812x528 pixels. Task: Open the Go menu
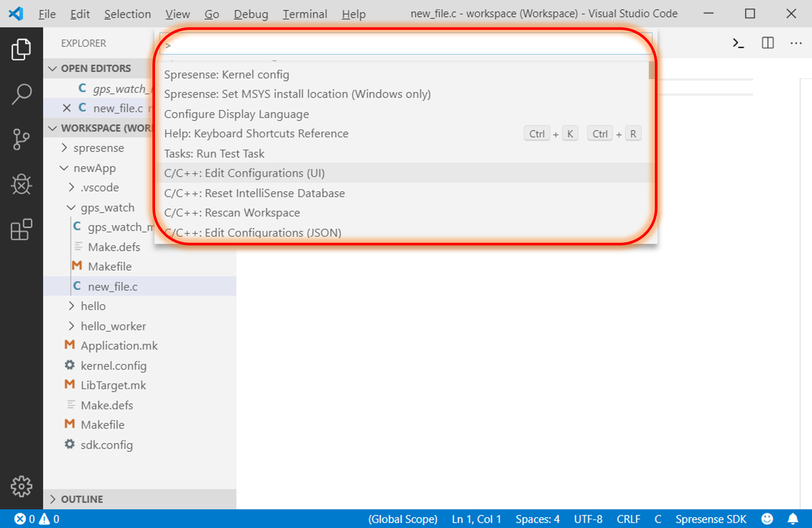coord(212,14)
